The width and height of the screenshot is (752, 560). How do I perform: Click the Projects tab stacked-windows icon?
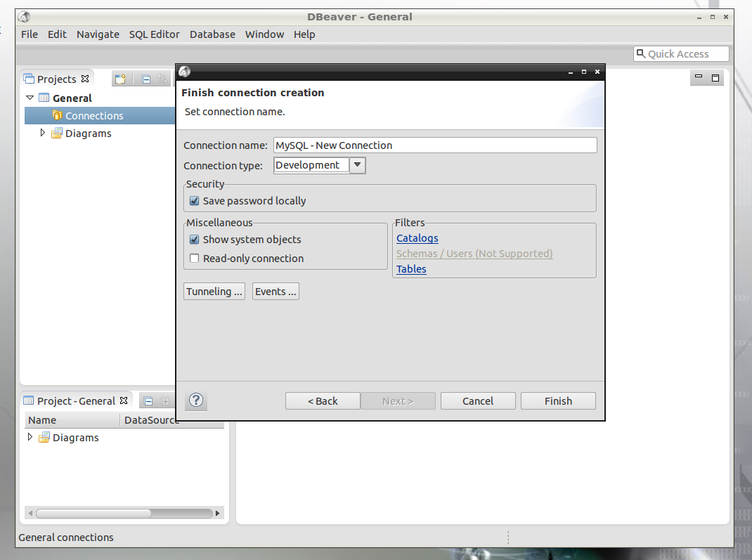(x=29, y=79)
